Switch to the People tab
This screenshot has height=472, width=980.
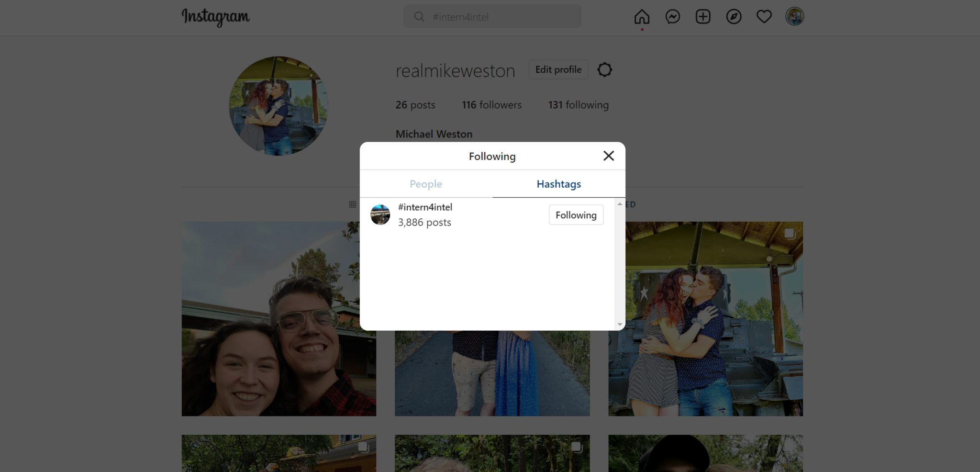click(x=425, y=184)
